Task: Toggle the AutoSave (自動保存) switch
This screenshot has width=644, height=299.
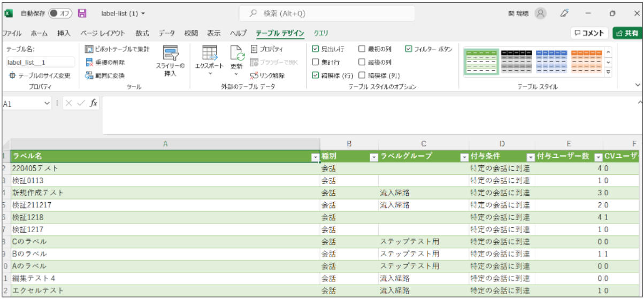Action: (60, 13)
